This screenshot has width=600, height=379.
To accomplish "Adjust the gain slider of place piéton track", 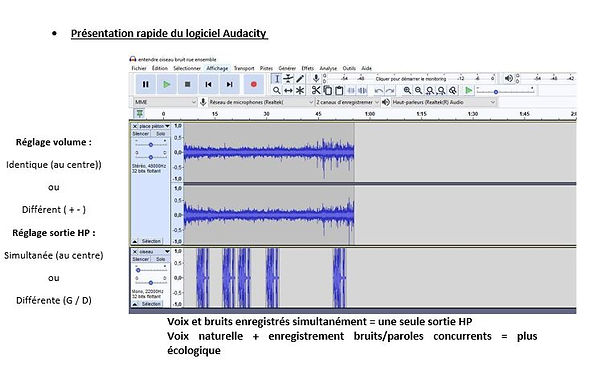I will point(151,145).
